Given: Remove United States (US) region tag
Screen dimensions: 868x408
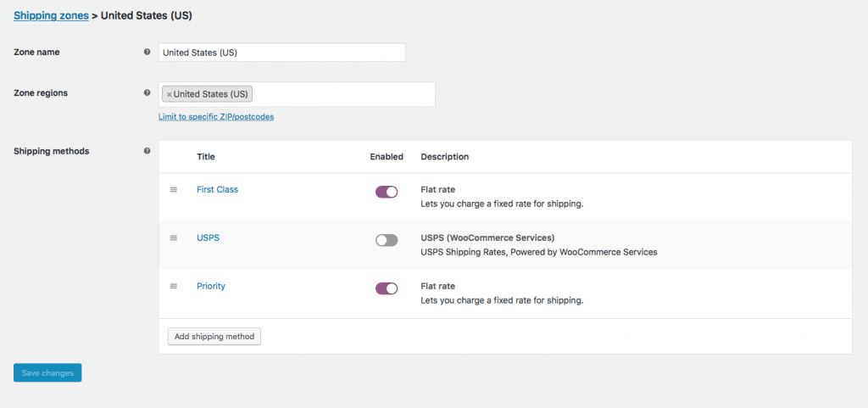Looking at the screenshot, I should pyautogui.click(x=169, y=94).
